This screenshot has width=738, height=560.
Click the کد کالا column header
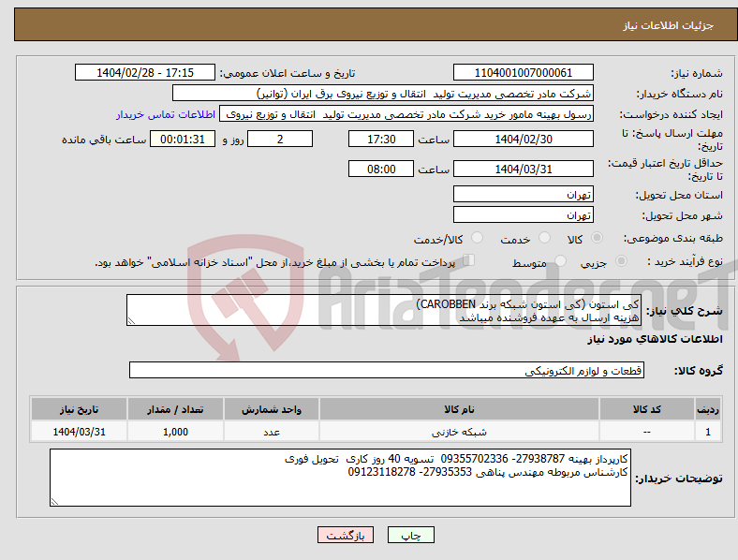[647, 409]
